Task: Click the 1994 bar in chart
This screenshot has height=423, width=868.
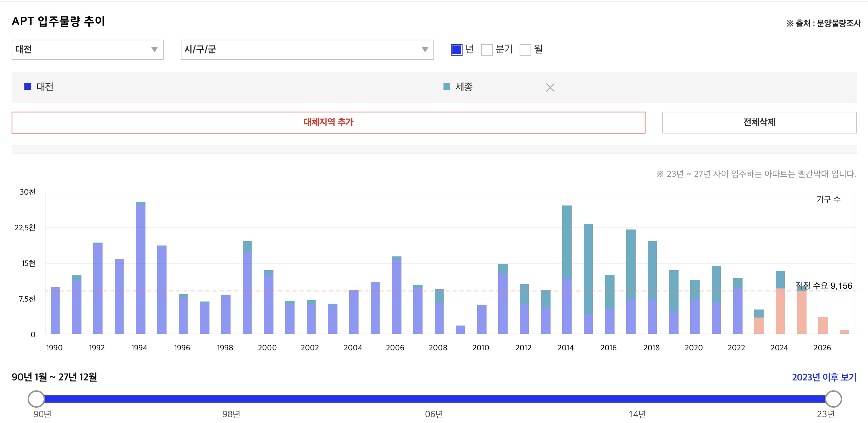Action: point(140,269)
